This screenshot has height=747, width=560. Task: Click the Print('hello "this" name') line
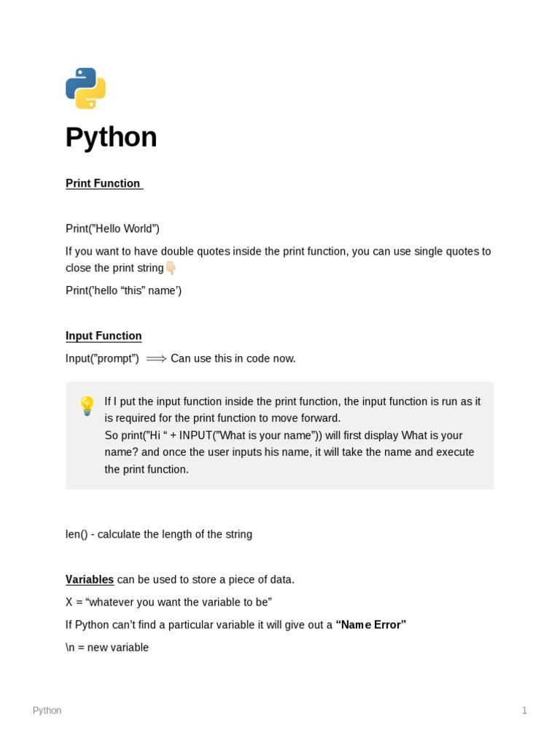click(123, 290)
